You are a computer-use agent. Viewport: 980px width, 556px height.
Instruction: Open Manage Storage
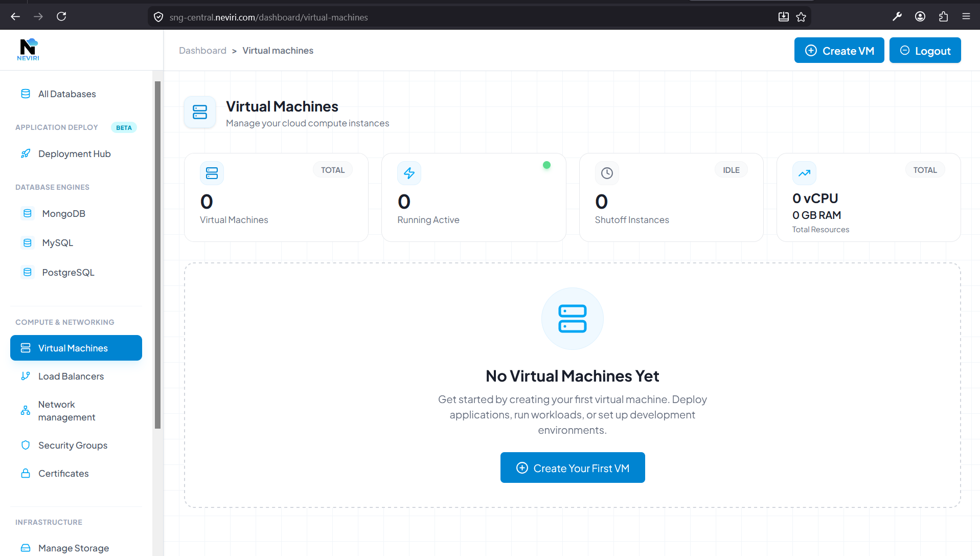76,548
